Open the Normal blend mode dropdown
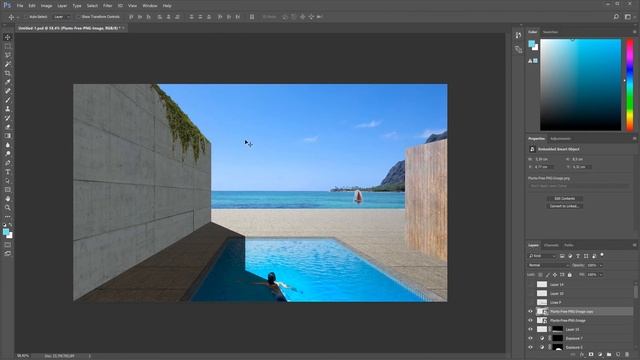This screenshot has width=640, height=360. pyautogui.click(x=548, y=265)
